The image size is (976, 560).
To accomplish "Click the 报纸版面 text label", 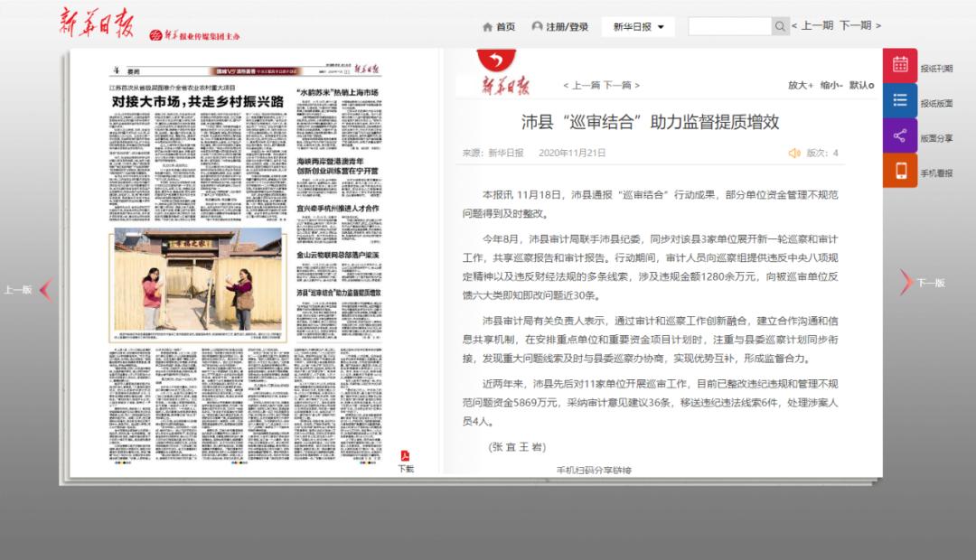I will pos(937,103).
